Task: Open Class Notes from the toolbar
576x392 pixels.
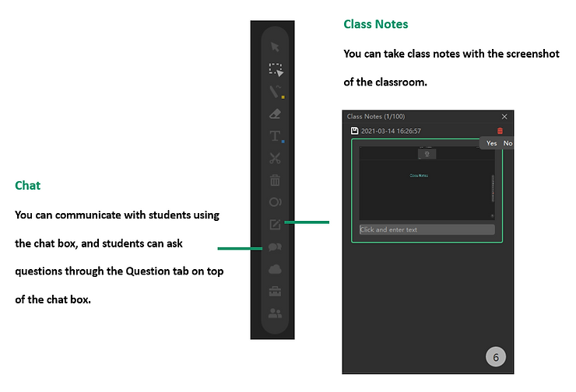Action: [x=275, y=226]
